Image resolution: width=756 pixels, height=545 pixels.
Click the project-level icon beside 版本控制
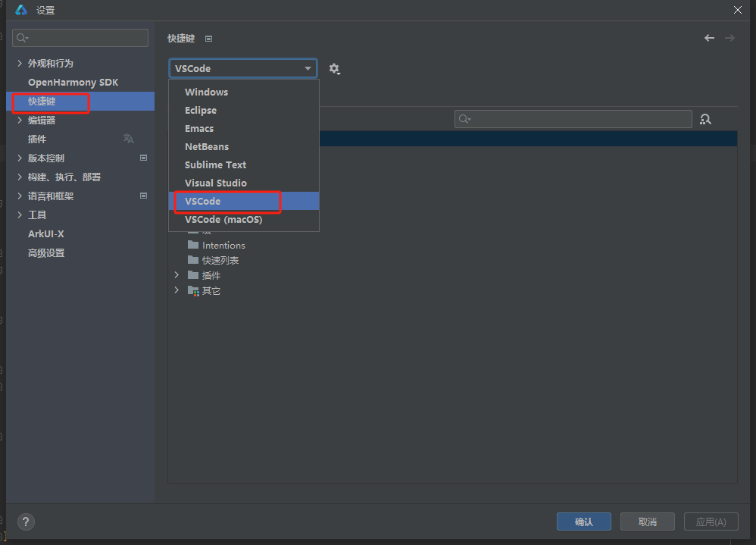(x=143, y=158)
